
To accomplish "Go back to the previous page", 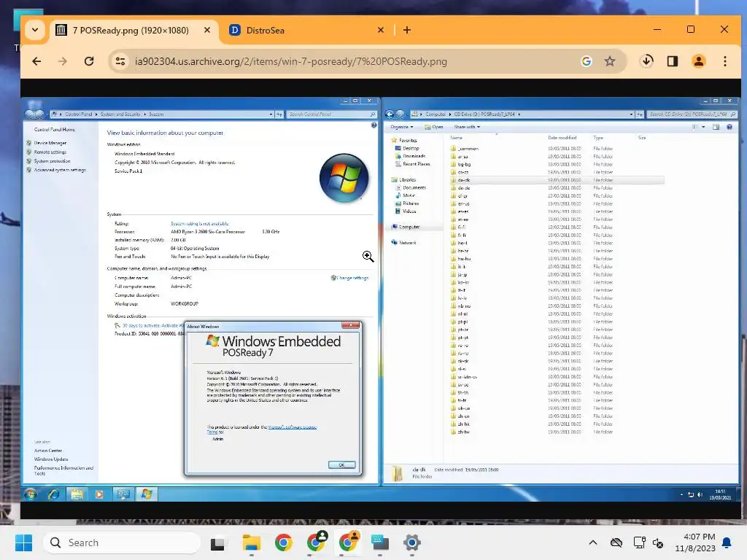I will click(36, 61).
